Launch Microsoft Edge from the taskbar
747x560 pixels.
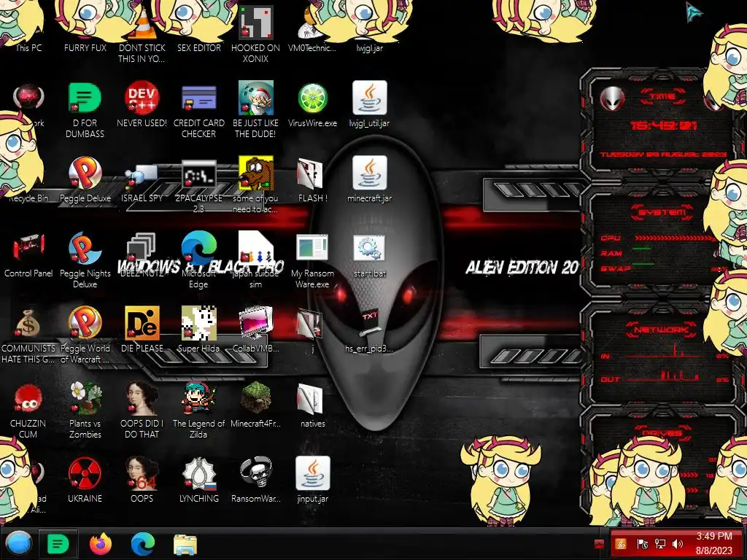(x=142, y=543)
